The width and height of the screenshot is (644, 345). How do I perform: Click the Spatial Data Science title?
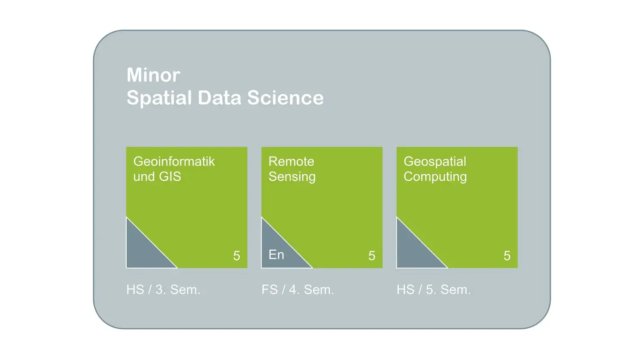(225, 98)
